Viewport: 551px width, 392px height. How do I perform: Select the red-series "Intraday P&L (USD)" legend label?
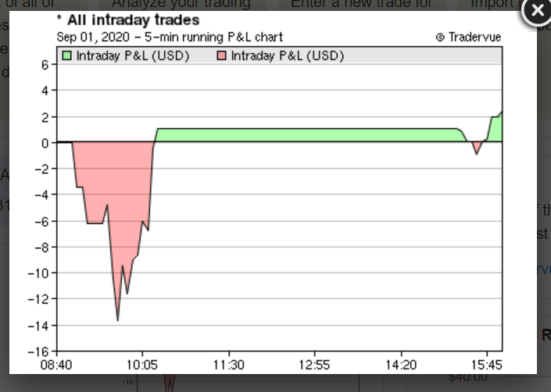click(x=287, y=56)
